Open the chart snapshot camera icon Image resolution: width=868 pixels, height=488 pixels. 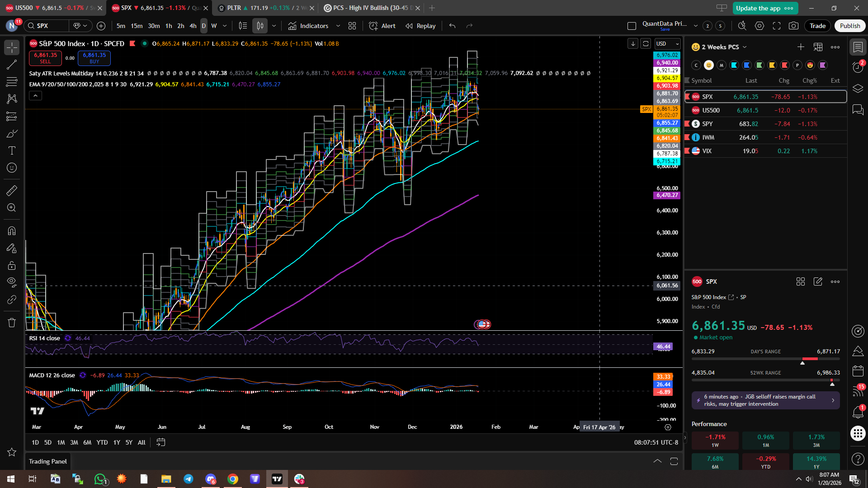[793, 26]
